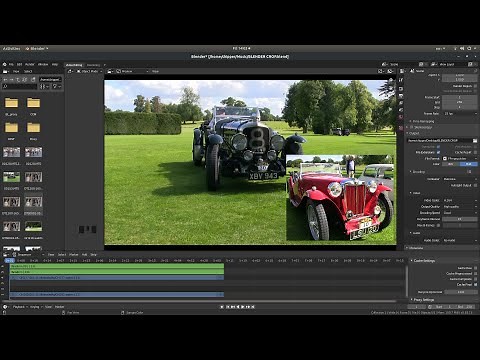The width and height of the screenshot is (480, 360).
Task: Open the File Format dropdown
Action: click(460, 159)
